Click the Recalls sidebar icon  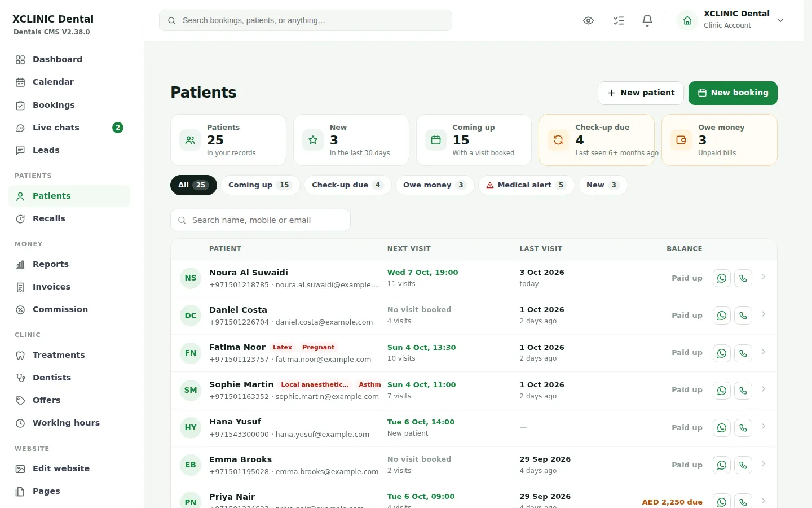tap(20, 219)
